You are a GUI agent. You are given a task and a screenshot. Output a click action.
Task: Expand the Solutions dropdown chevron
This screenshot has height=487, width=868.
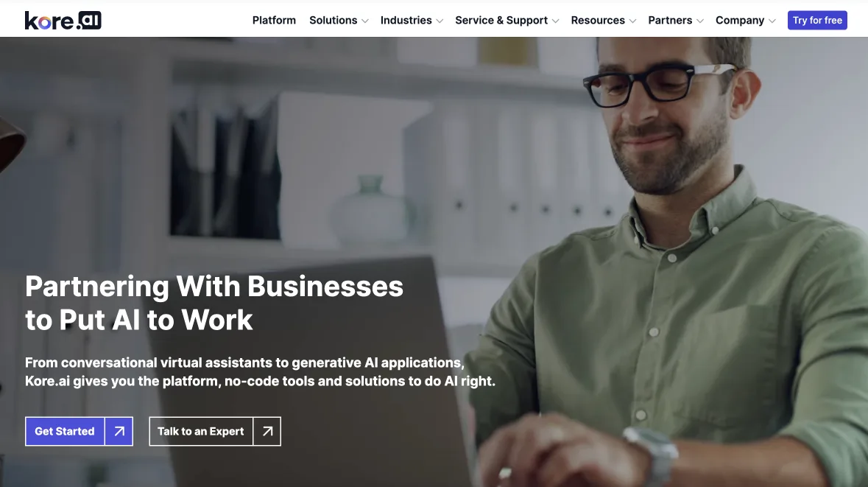click(x=365, y=21)
